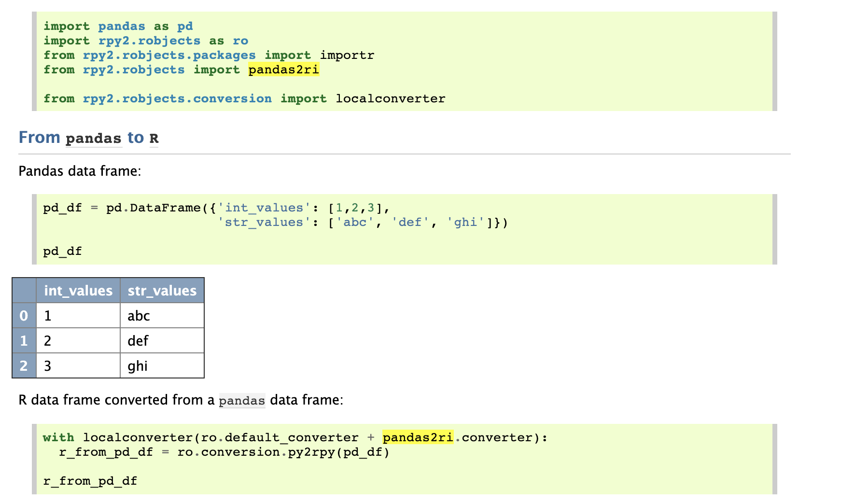Image resolution: width=841 pixels, height=504 pixels.
Task: Click 'import pandas as pd' line
Action: pos(118,26)
